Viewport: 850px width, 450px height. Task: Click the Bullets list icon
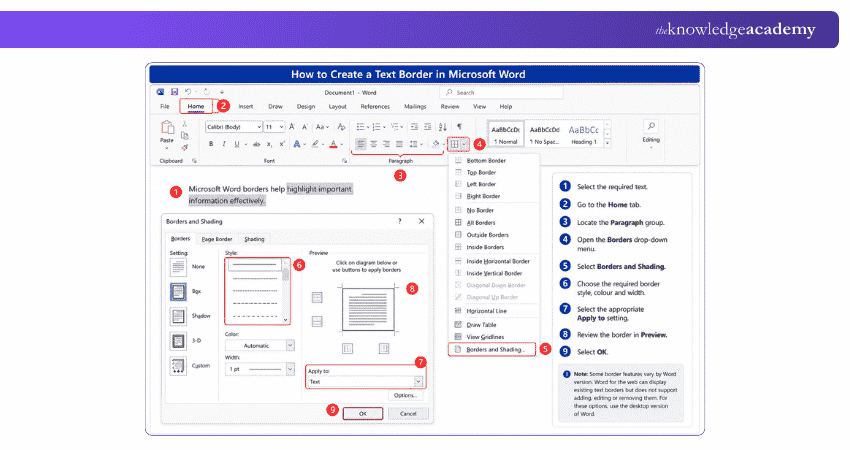click(360, 127)
